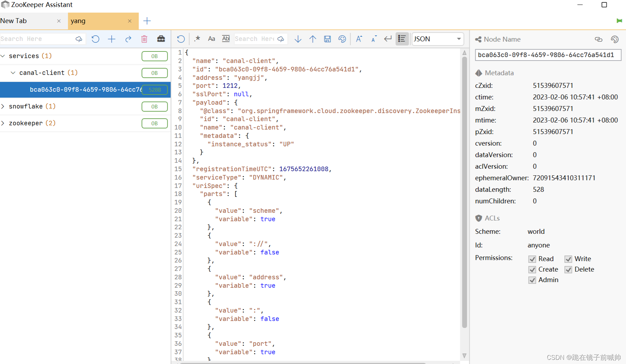Click the 528B size badge
Viewport: 626px width, 364px height.
tap(154, 90)
